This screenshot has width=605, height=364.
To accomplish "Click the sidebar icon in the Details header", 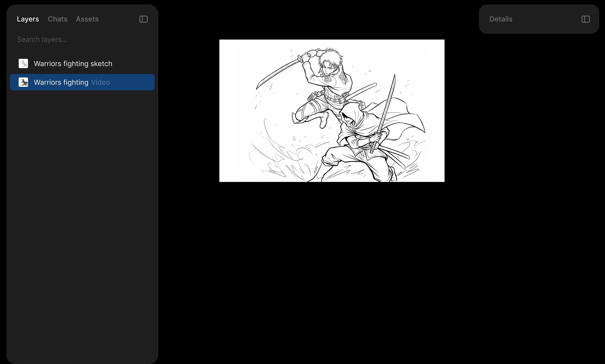I will click(586, 19).
